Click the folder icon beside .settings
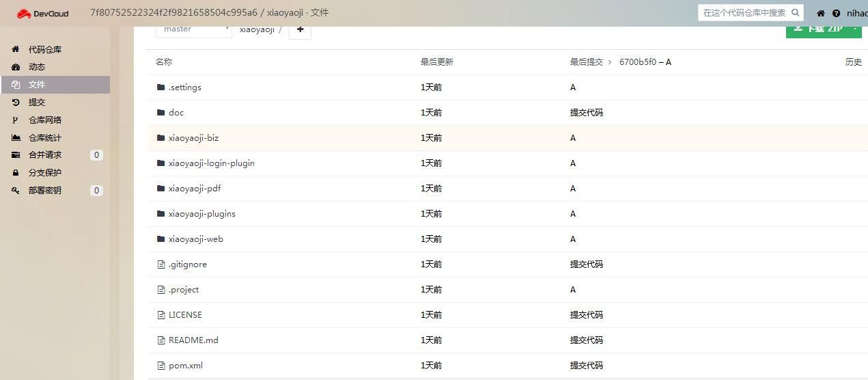Screen dimensions: 868x380 pos(161,87)
